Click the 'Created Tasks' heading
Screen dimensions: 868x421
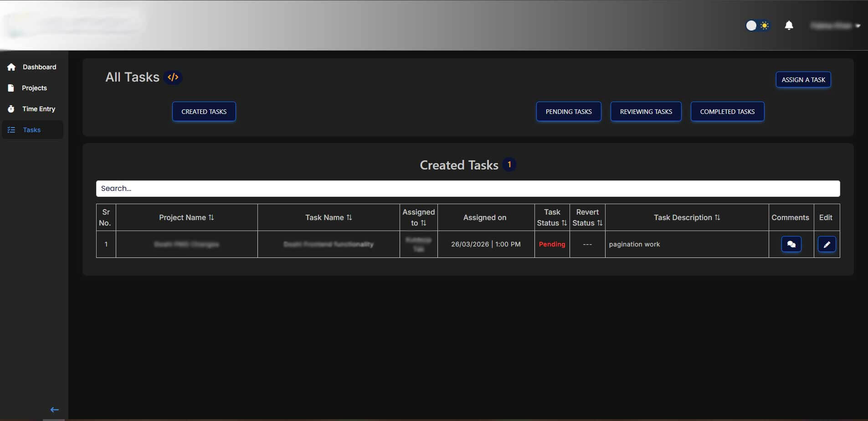[459, 165]
